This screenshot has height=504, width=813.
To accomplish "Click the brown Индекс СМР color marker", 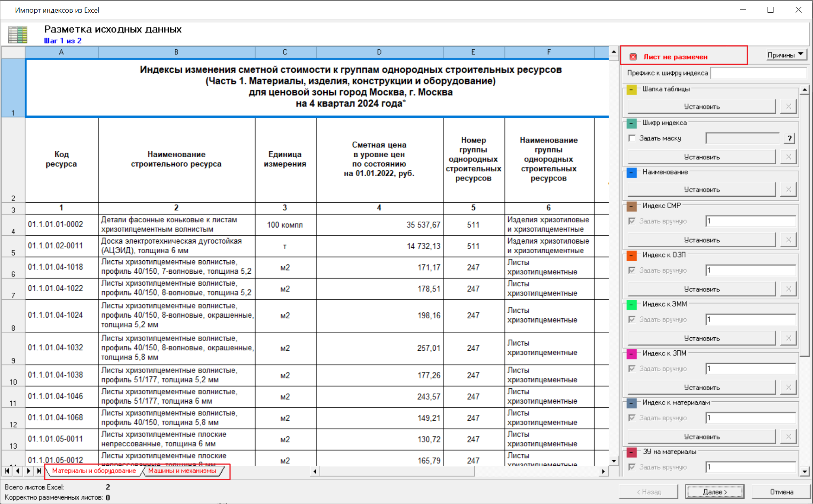I will coord(632,206).
